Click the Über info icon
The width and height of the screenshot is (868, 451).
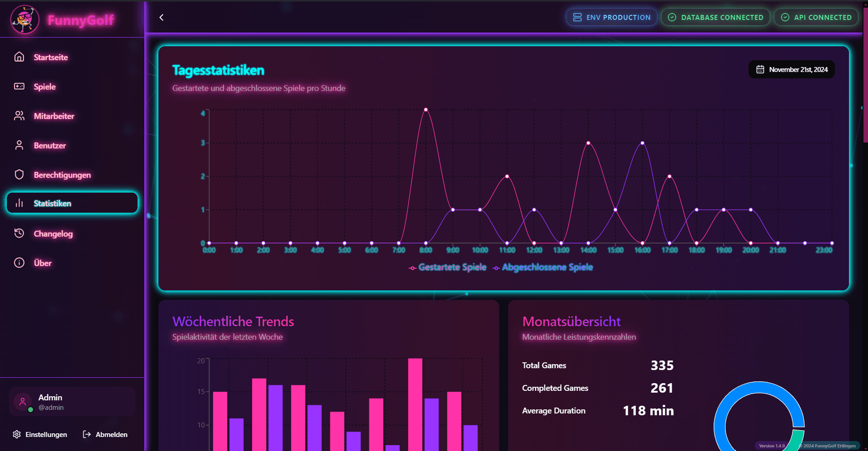[x=19, y=263]
